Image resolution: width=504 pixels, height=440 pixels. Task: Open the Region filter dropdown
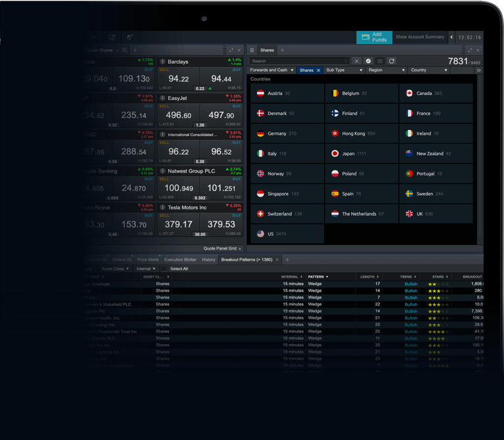385,70
